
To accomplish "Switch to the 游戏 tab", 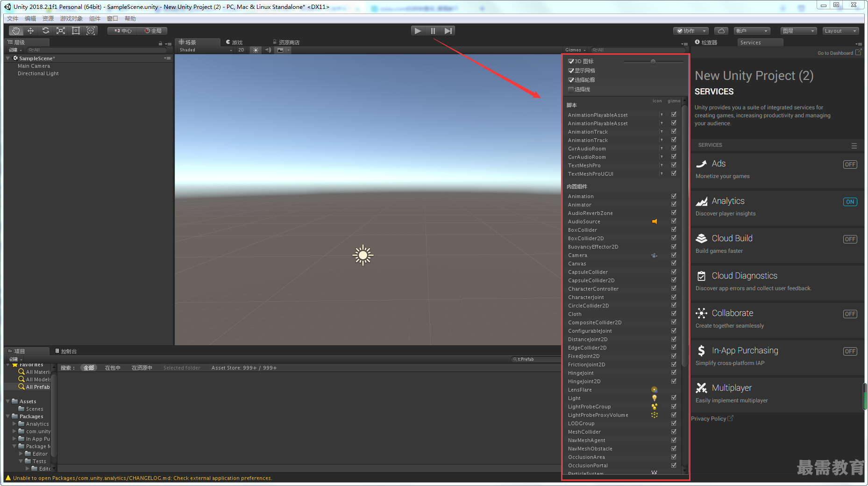I will (x=235, y=42).
